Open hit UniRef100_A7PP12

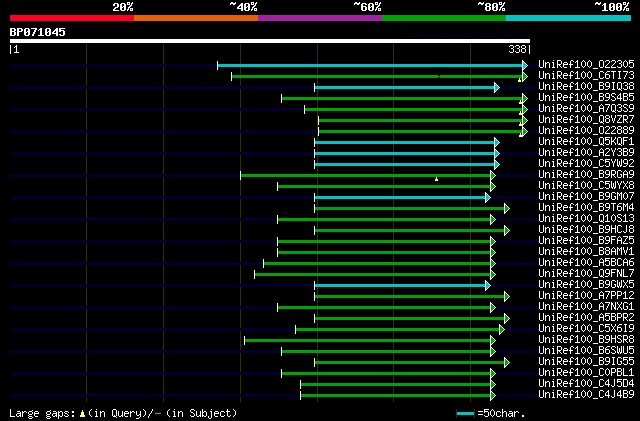pos(586,296)
